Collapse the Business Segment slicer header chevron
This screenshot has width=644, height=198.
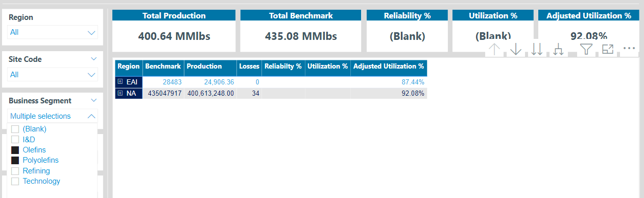(93, 101)
